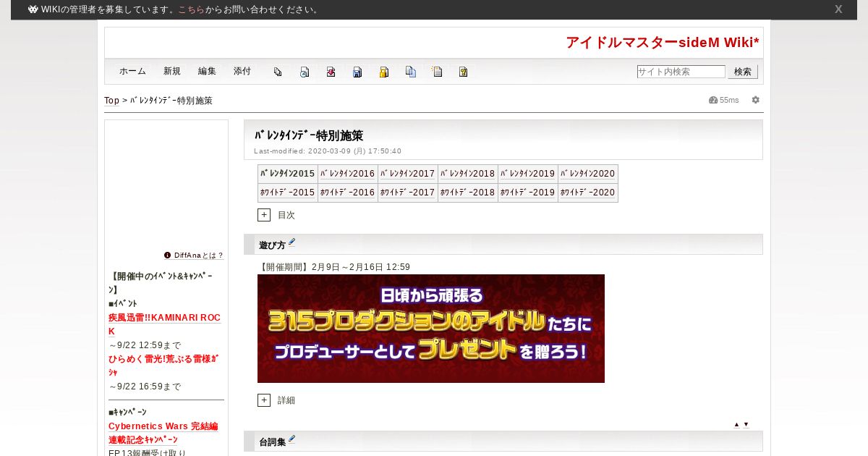Open the 編集 menu item

[x=207, y=72]
